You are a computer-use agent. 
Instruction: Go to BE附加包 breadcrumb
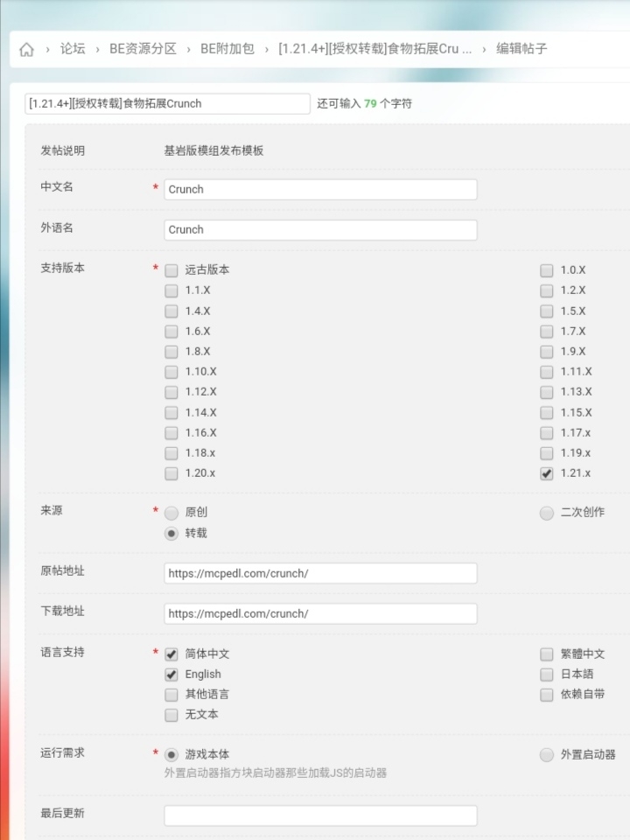point(227,49)
